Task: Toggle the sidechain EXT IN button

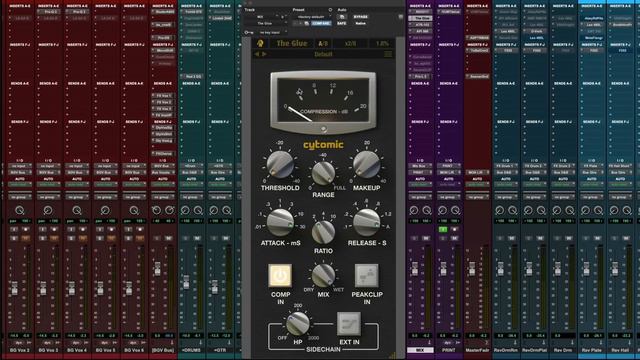Action: 349,324
